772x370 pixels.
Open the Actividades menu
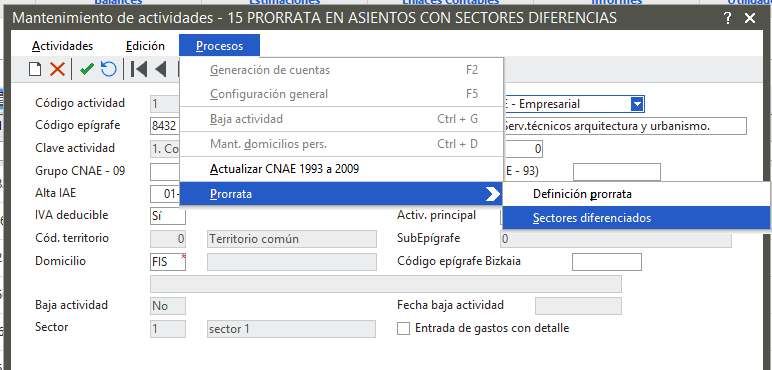(x=63, y=46)
